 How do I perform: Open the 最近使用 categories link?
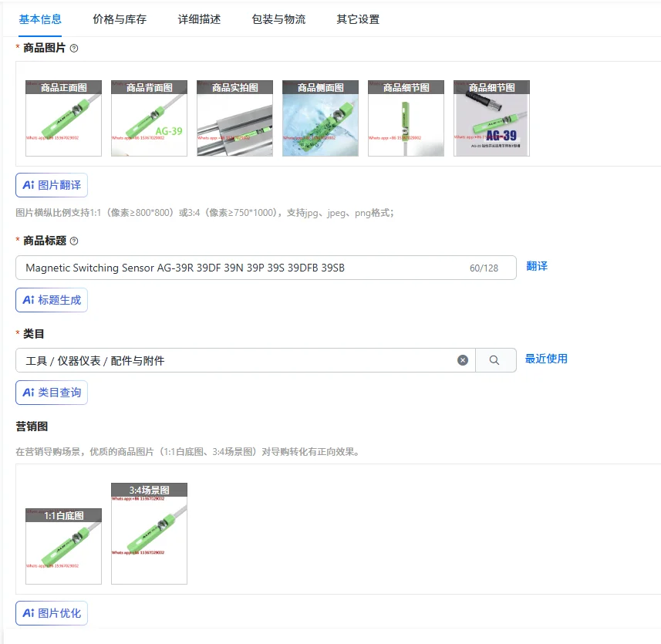(546, 359)
